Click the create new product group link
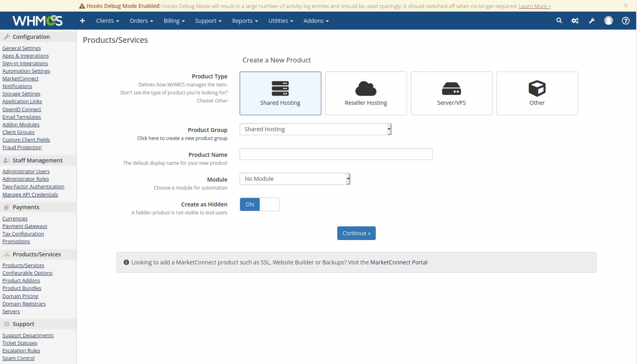The image size is (637, 364). point(182,138)
